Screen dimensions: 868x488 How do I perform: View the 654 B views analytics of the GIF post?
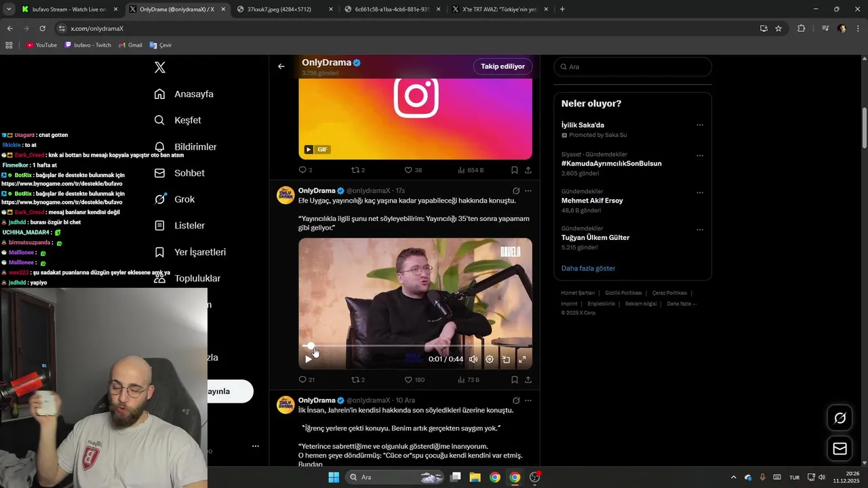point(471,170)
